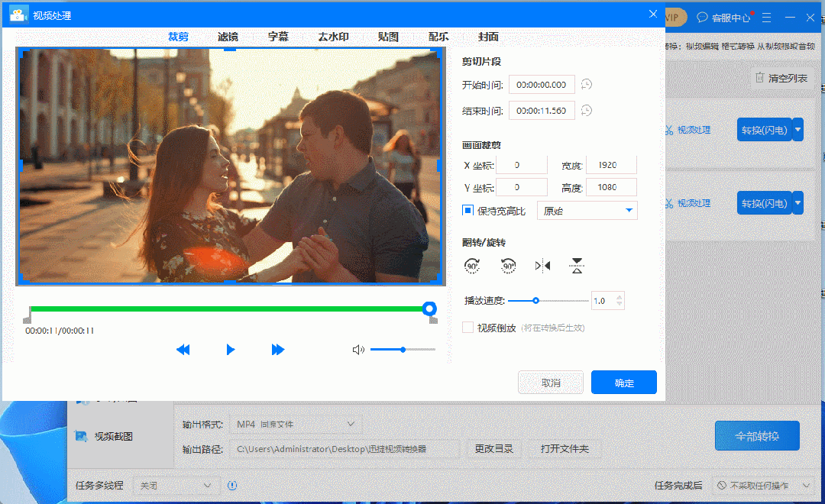Switch to the 裁剪 tab
825x504 pixels.
point(178,37)
